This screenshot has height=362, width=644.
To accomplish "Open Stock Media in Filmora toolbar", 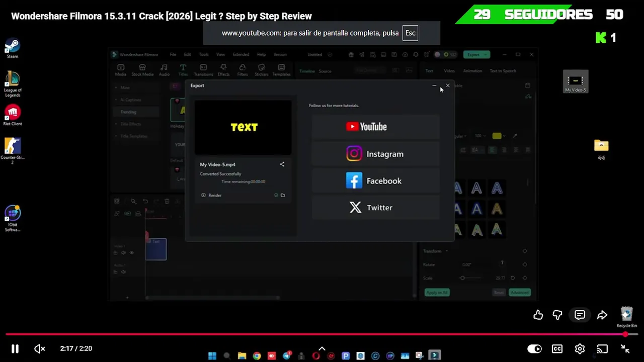I will [x=142, y=70].
